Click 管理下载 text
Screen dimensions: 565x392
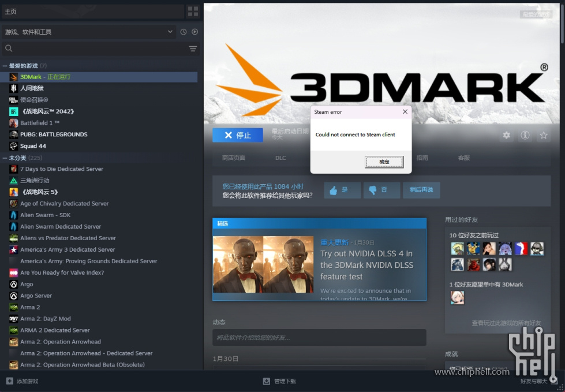tap(285, 381)
